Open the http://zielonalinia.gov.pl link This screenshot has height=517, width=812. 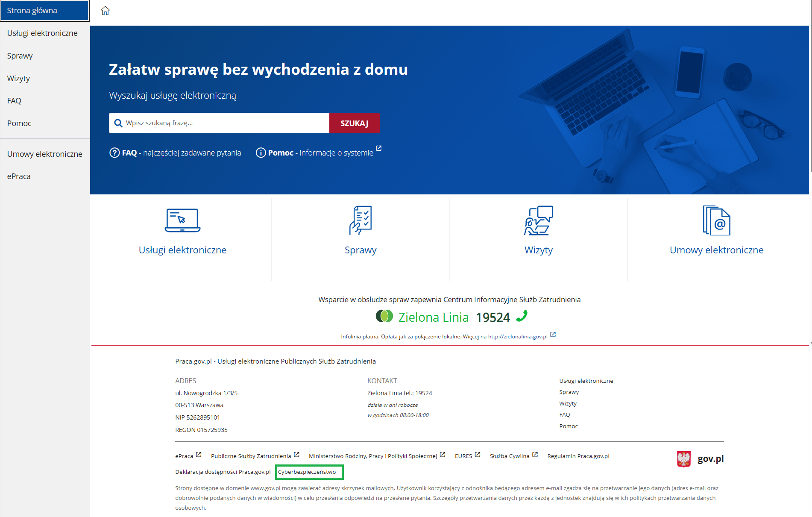click(x=518, y=337)
